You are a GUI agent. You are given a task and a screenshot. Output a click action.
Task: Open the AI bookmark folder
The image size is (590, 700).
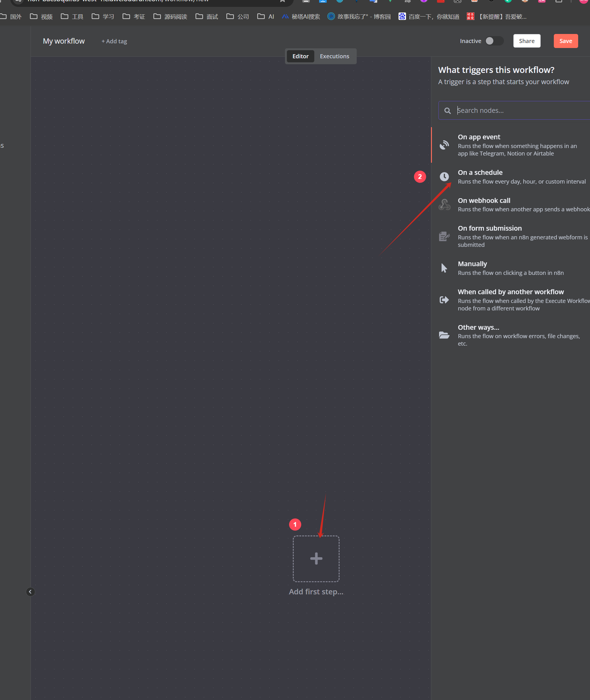pos(266,17)
